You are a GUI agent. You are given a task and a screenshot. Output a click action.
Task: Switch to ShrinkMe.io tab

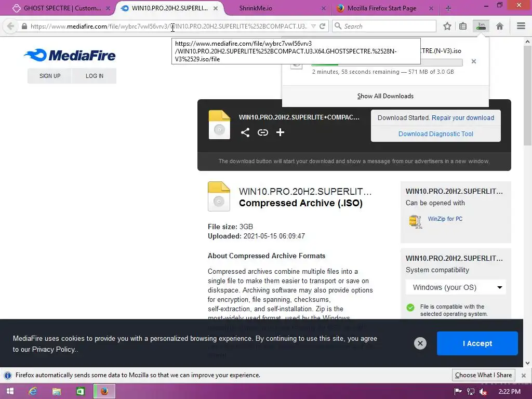point(256,8)
